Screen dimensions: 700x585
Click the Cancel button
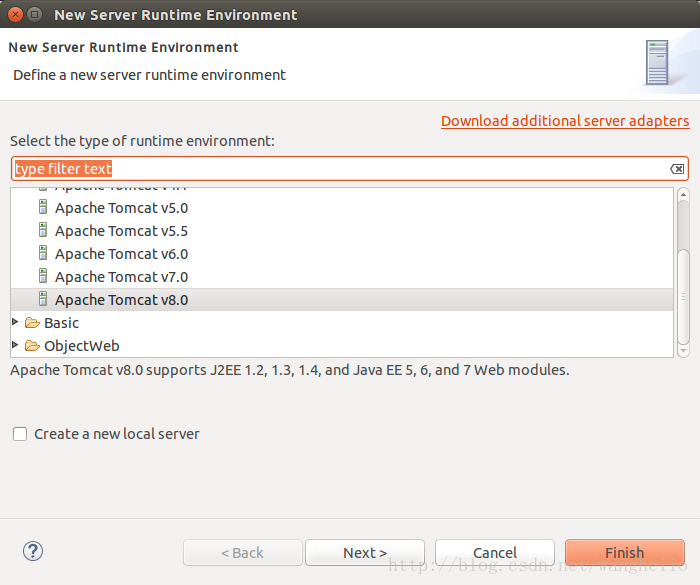point(495,552)
